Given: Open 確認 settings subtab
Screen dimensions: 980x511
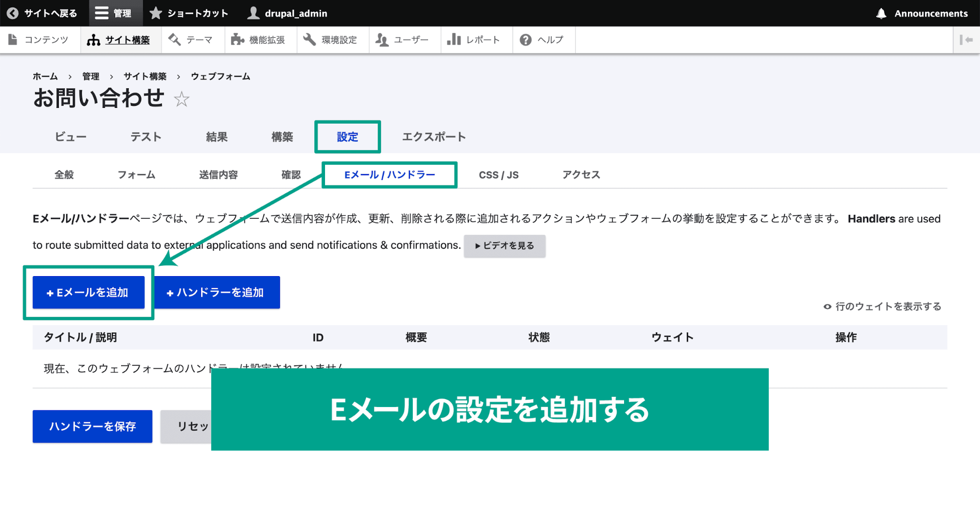Looking at the screenshot, I should tap(291, 175).
